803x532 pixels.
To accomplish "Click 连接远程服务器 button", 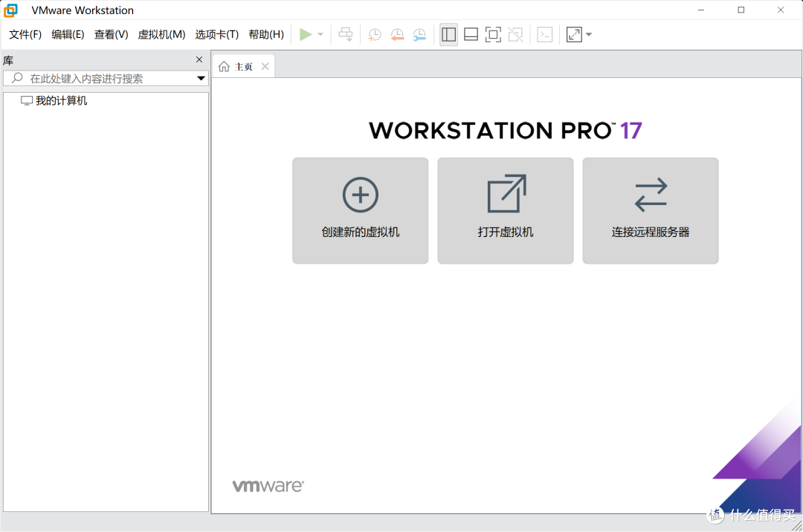I will (651, 211).
